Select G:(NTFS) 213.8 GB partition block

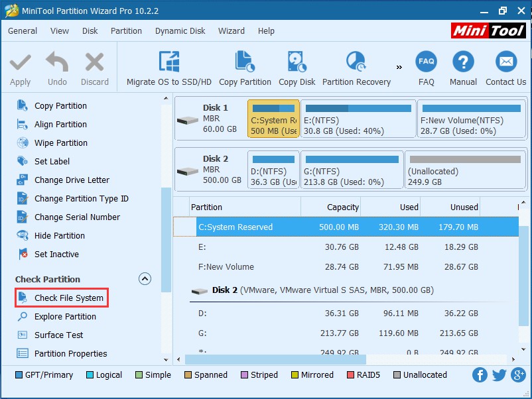click(352, 170)
